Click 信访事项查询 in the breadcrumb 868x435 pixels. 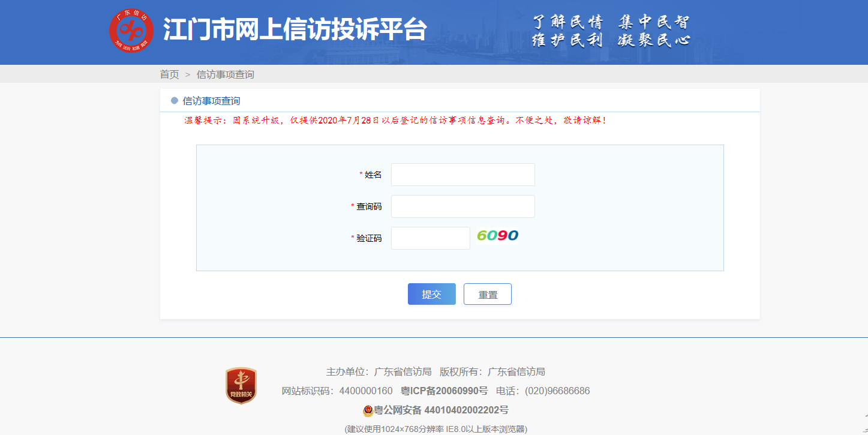226,74
